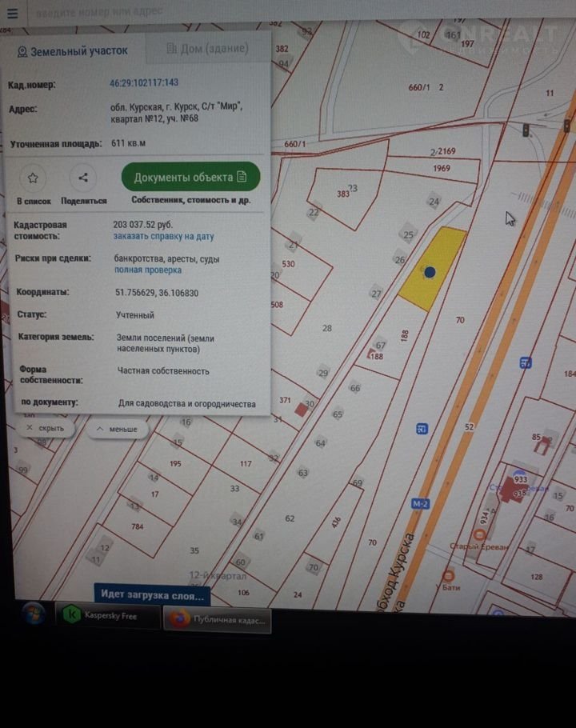Click the traffic light icon on map
The image size is (576, 728).
click(526, 130)
